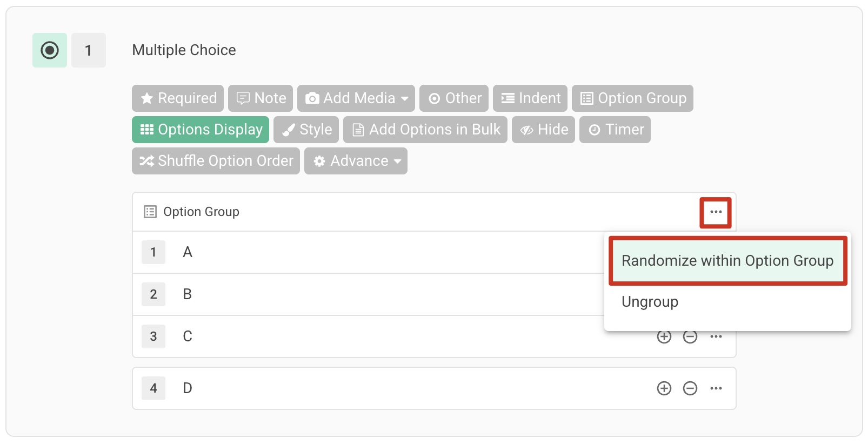
Task: Click the Multiple Choice question title field
Action: [184, 50]
